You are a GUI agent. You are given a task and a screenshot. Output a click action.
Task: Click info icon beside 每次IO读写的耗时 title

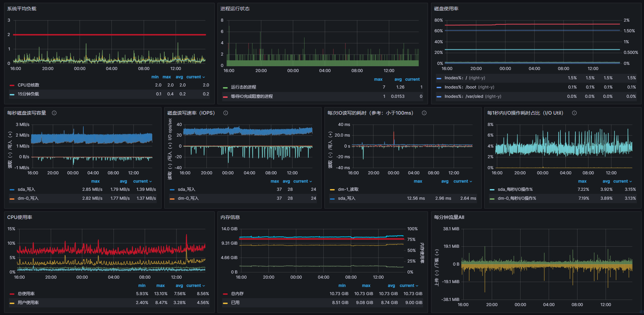coord(424,113)
